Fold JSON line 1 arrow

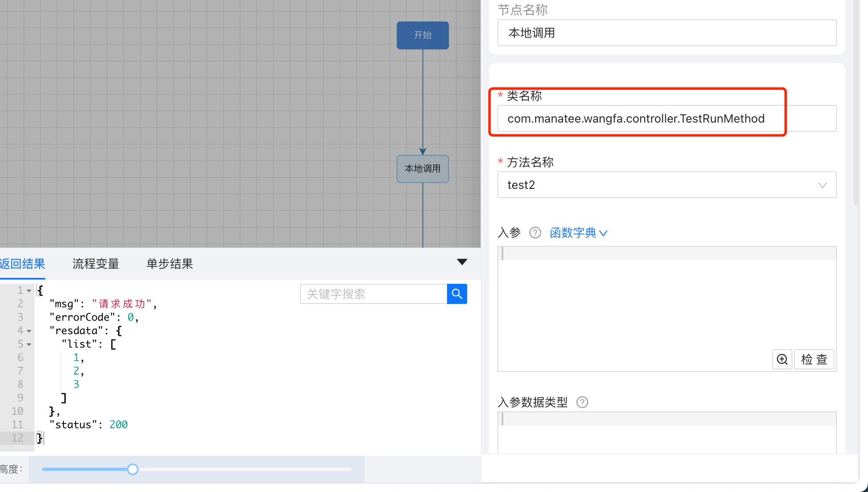pos(29,290)
